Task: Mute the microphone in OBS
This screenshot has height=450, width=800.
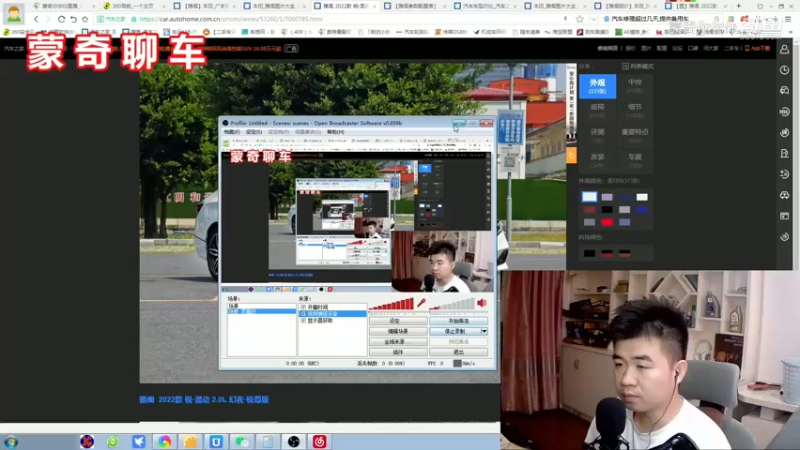Action: point(421,303)
